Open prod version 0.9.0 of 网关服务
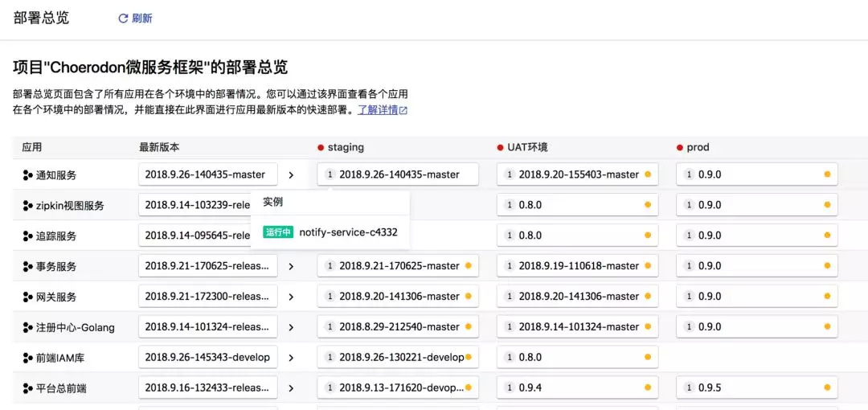The image size is (868, 410). 757,296
